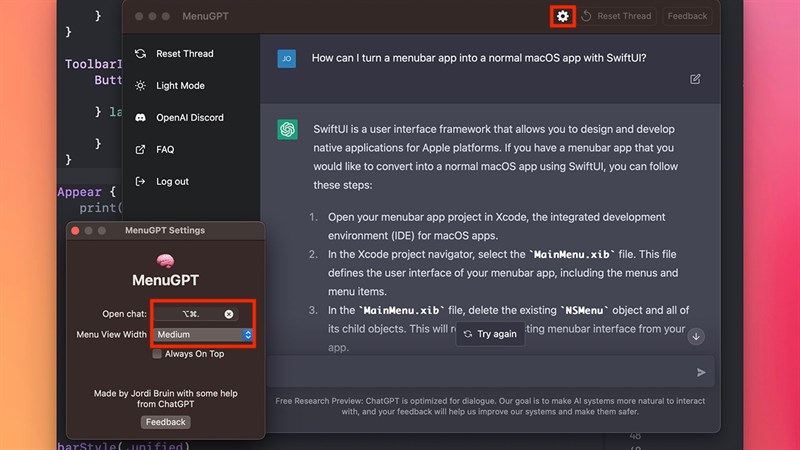Send the message with the paper plane icon
The height and width of the screenshot is (450, 800).
[701, 372]
